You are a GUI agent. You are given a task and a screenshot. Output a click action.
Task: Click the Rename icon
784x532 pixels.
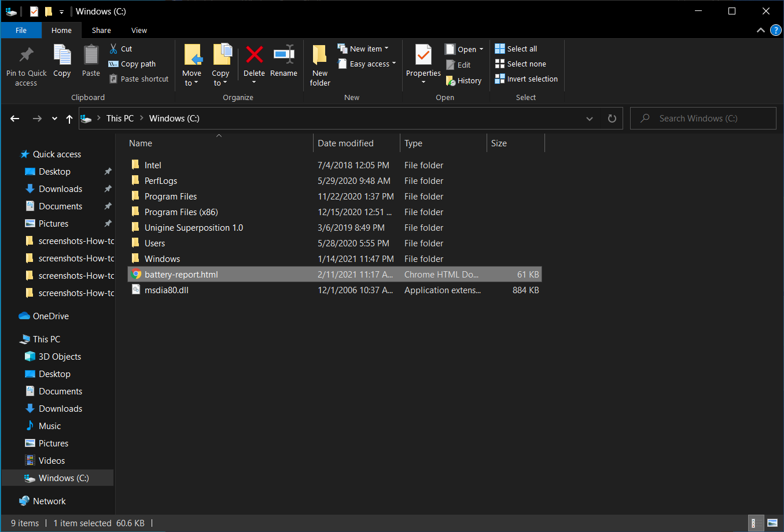pos(284,60)
